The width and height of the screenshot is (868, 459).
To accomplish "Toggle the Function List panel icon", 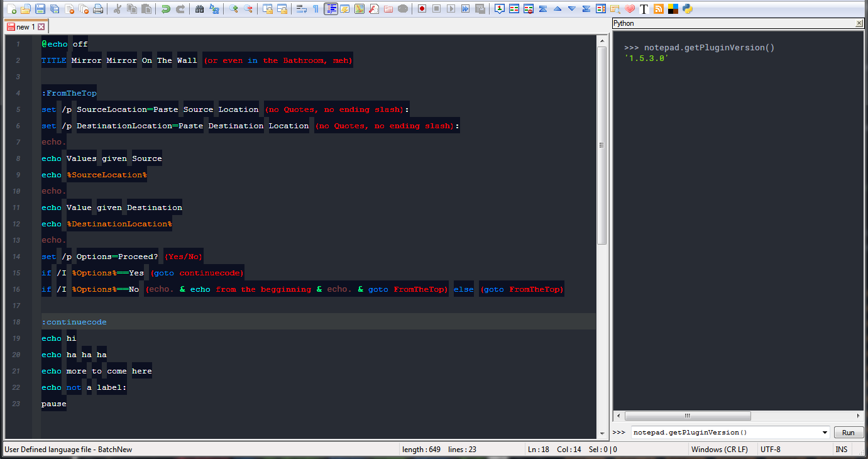I will click(x=374, y=9).
